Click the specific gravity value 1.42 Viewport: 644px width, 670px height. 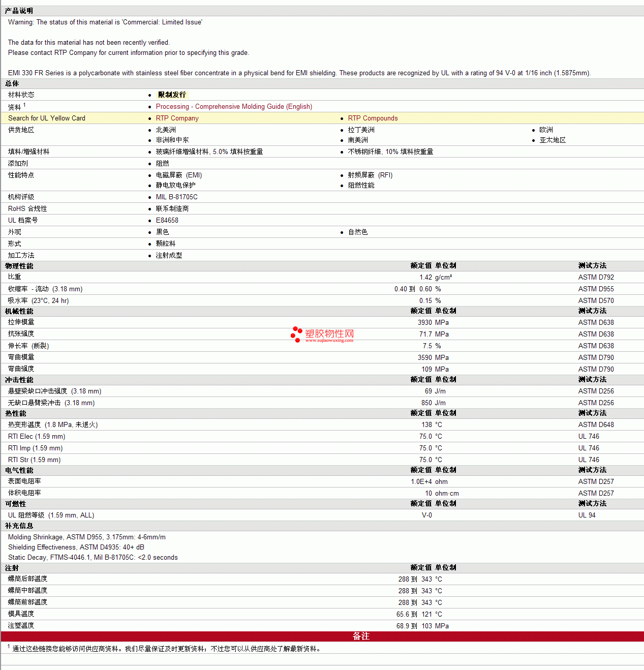coord(425,277)
